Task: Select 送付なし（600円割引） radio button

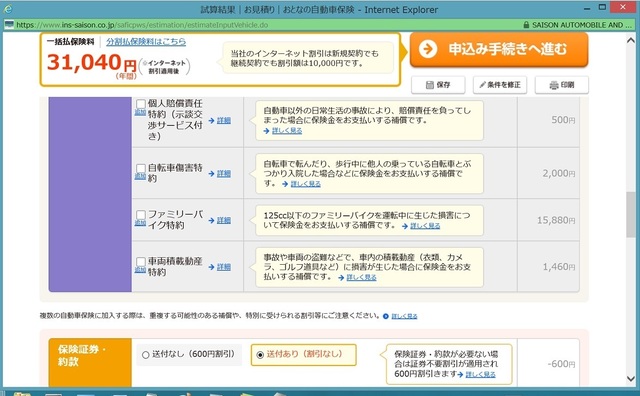Action: 145,355
